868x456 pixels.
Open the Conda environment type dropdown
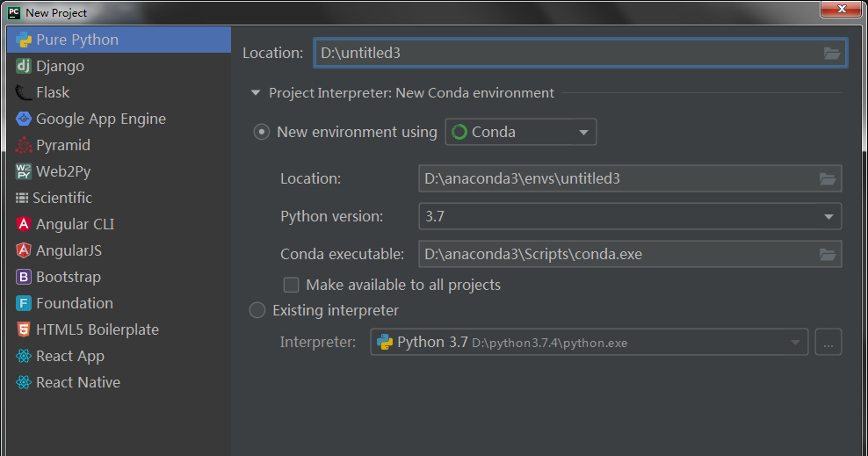click(521, 132)
